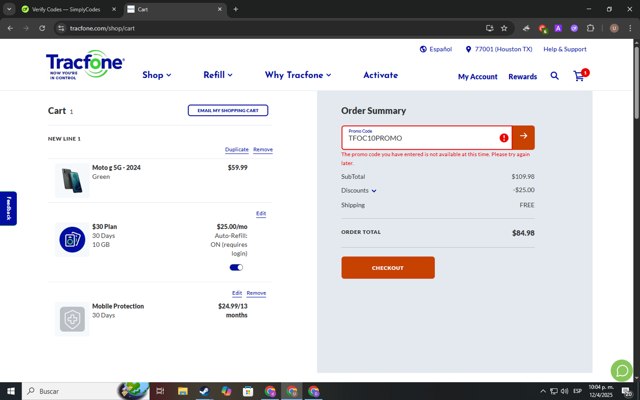
Task: Click the promo code input field
Action: (420, 138)
